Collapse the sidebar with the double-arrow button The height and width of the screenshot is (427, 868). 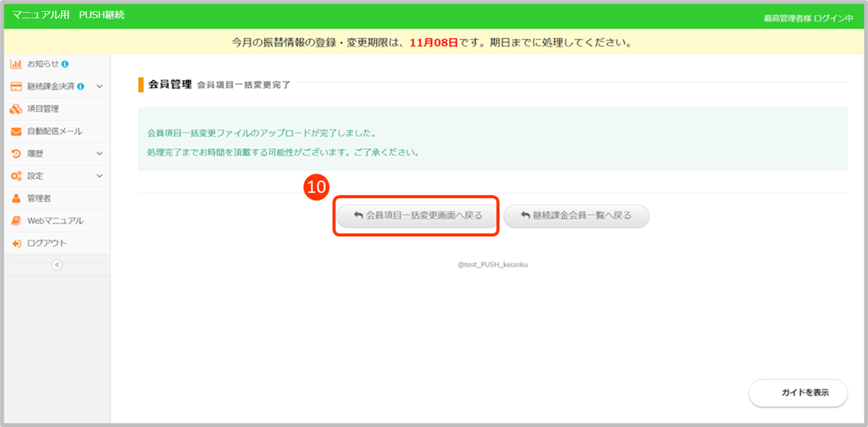pyautogui.click(x=57, y=265)
